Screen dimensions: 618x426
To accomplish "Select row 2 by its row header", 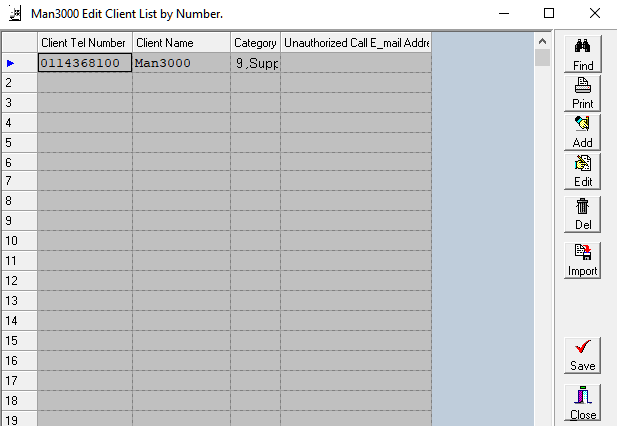I will [x=18, y=83].
